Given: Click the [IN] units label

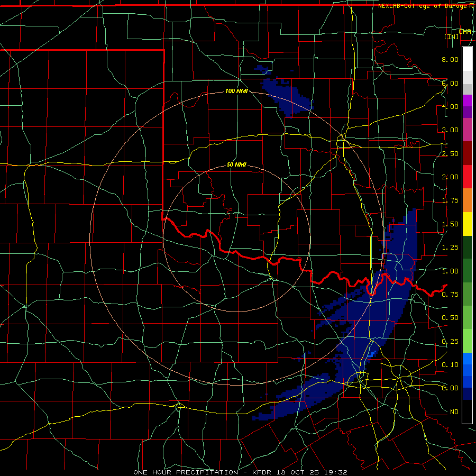Looking at the screenshot, I should [x=452, y=36].
